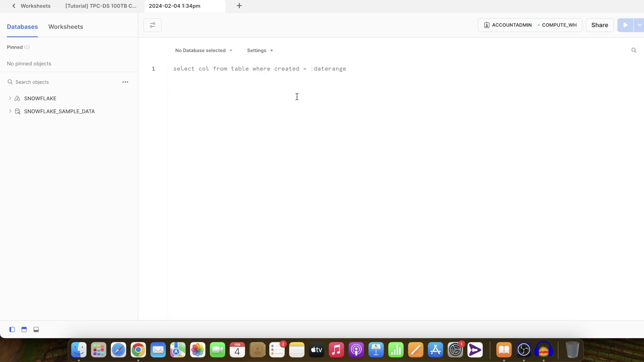Switch to the Tutorial TPC-DS 100TB tab
644x362 pixels.
click(x=101, y=6)
